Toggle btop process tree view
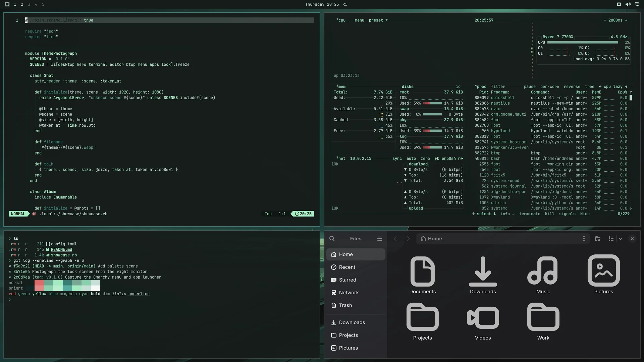Screen dimensions: 644x362 tap(589, 86)
